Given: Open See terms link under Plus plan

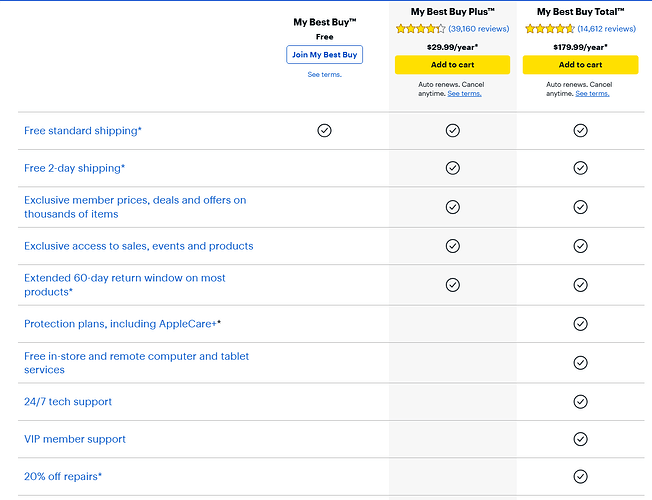Looking at the screenshot, I should [x=464, y=94].
